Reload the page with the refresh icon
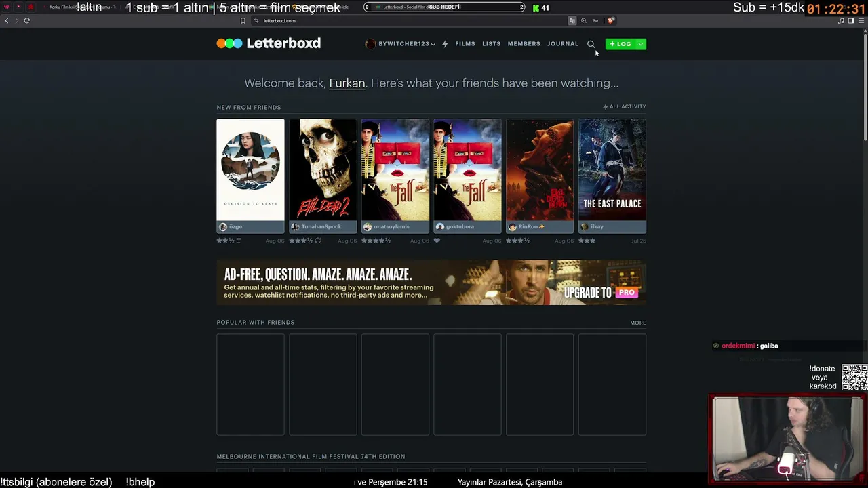The width and height of the screenshot is (868, 488). click(27, 21)
